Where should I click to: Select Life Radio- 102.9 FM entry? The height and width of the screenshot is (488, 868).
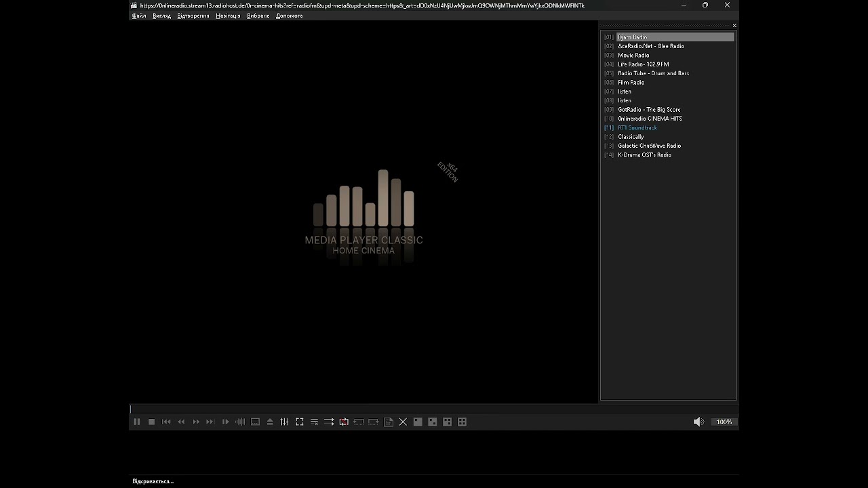[668, 64]
